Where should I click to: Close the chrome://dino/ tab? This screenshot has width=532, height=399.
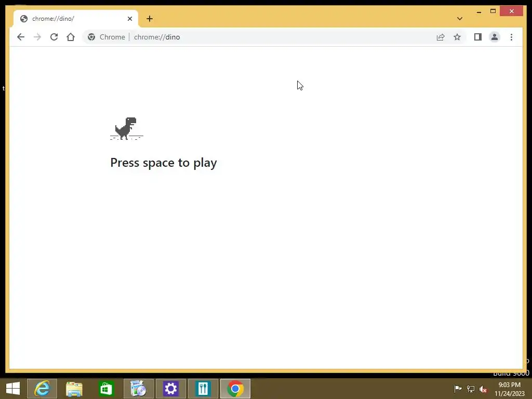pyautogui.click(x=129, y=19)
